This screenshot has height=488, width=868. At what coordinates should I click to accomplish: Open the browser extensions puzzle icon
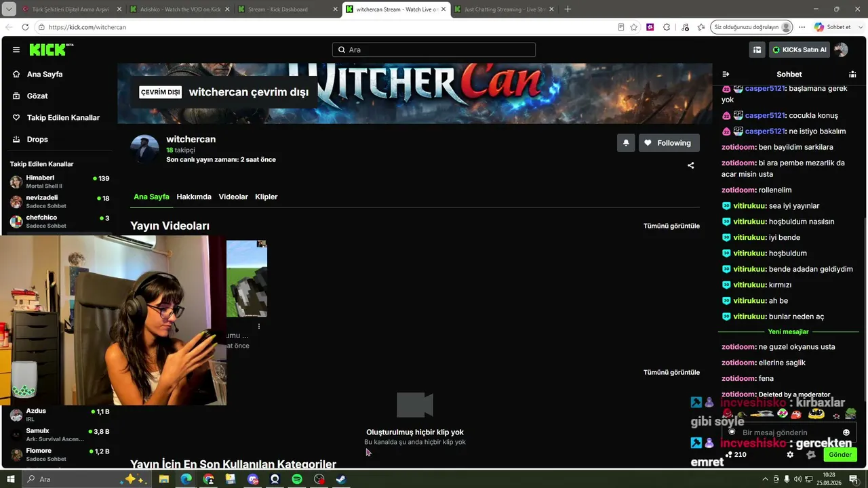click(x=667, y=27)
